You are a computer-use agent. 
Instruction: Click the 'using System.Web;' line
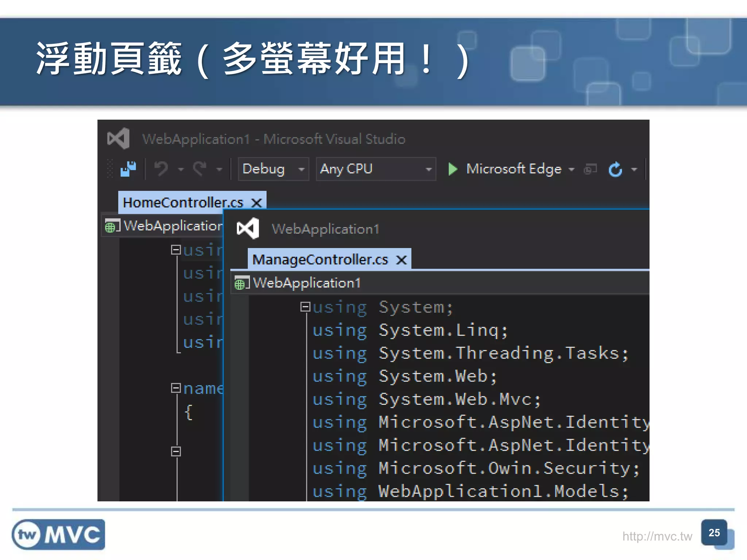405,376
